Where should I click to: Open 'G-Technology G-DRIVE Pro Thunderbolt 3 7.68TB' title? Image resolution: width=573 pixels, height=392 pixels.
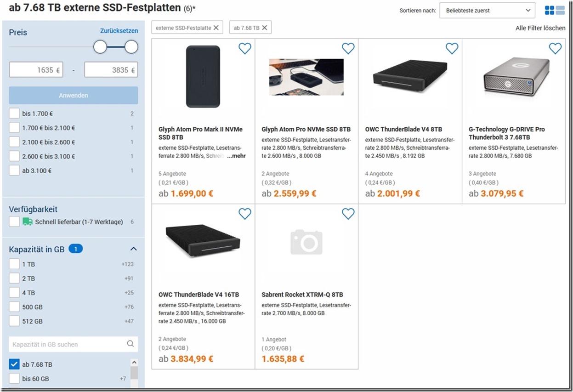coord(507,133)
